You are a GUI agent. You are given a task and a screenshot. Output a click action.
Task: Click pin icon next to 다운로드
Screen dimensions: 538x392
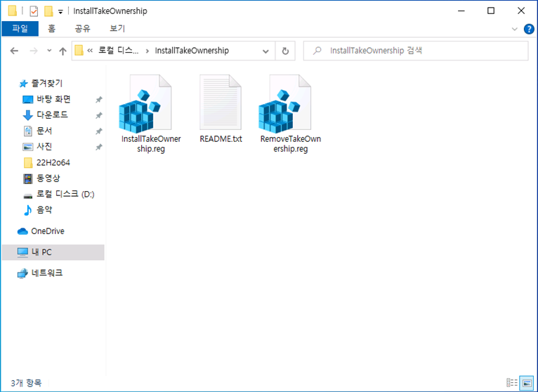[99, 115]
